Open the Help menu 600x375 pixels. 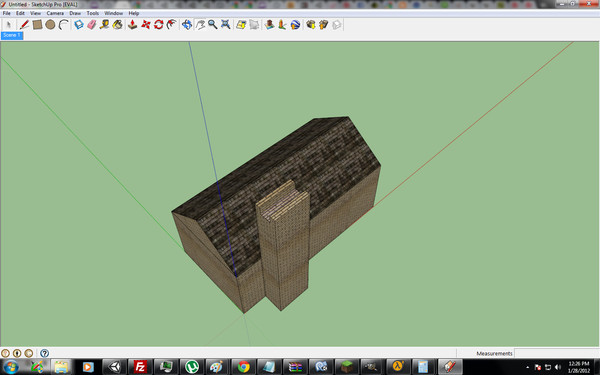pyautogui.click(x=134, y=13)
